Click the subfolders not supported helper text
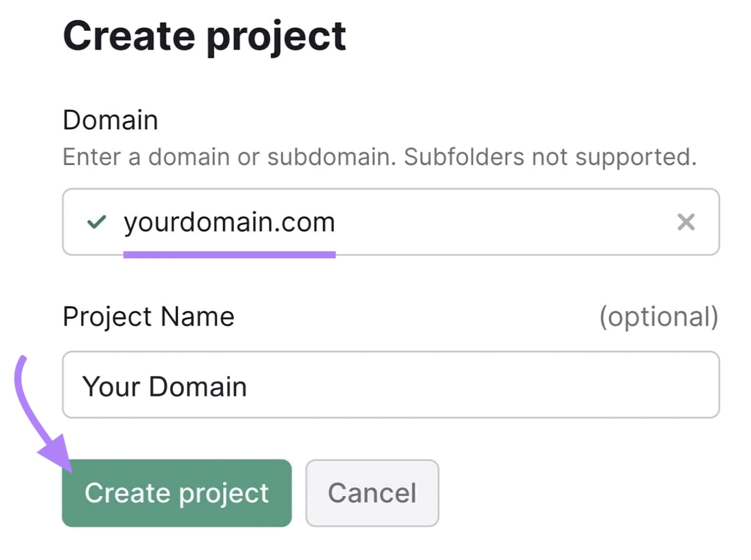Image resolution: width=751 pixels, height=560 pixels. (x=380, y=157)
